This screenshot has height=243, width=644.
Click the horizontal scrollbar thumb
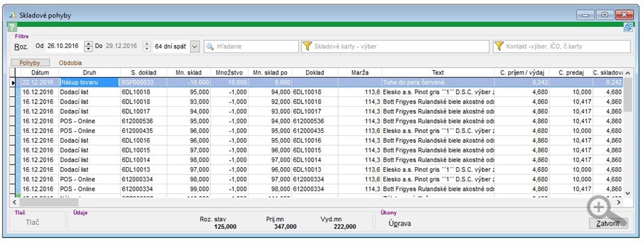[x=48, y=202]
